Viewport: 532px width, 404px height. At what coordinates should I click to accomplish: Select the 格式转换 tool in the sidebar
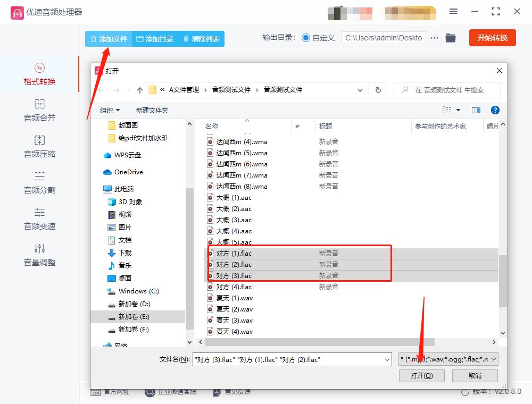39,74
